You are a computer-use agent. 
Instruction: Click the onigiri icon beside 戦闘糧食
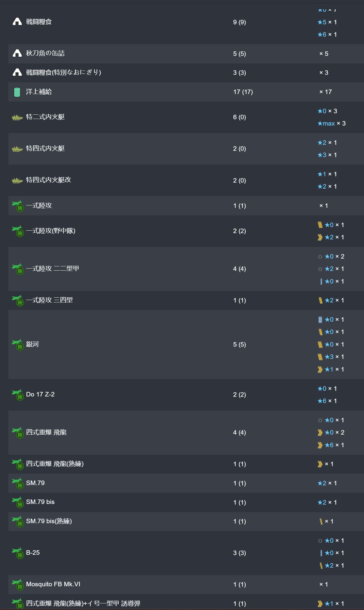tap(17, 22)
